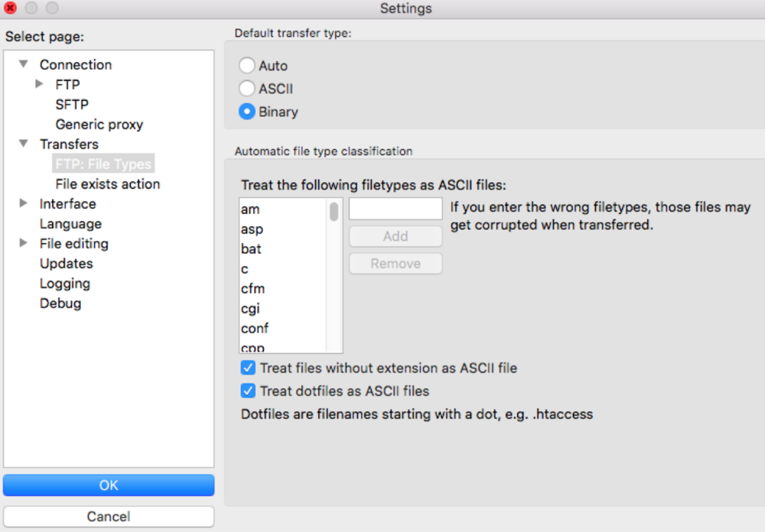
Task: Uncheck Treat dotfiles as ASCII files
Action: click(248, 391)
